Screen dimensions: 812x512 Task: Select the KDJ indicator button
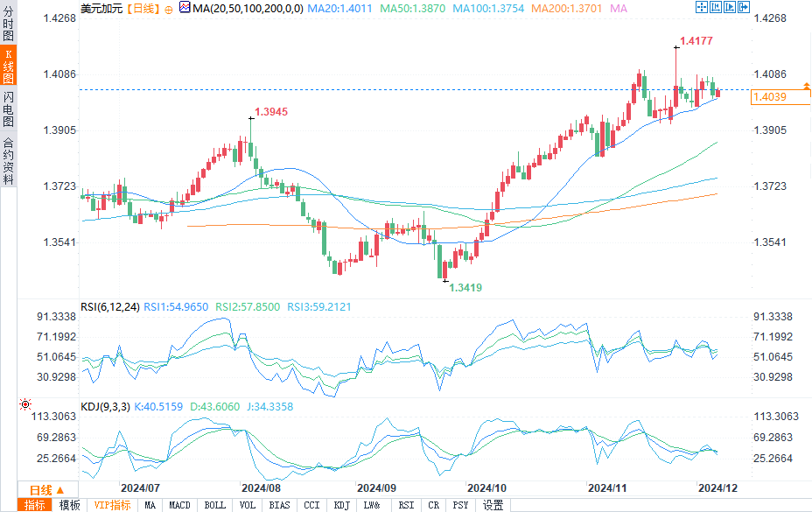click(x=342, y=505)
